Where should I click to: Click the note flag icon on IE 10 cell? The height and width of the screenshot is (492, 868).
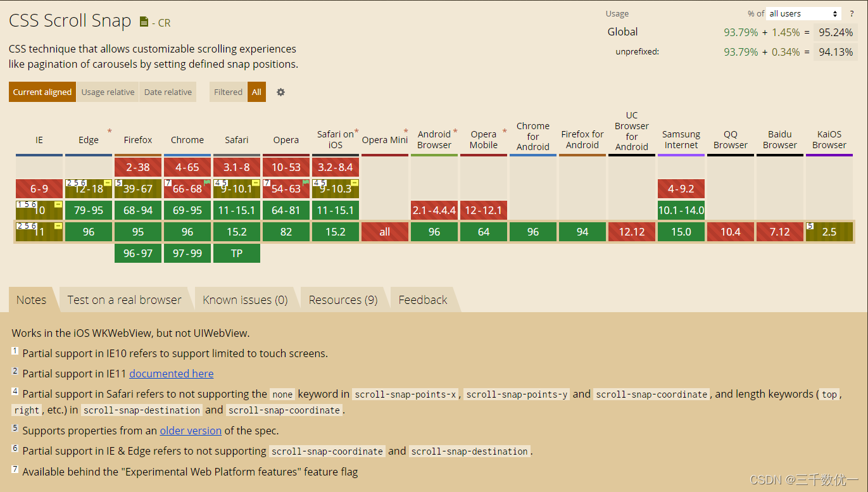[58, 205]
